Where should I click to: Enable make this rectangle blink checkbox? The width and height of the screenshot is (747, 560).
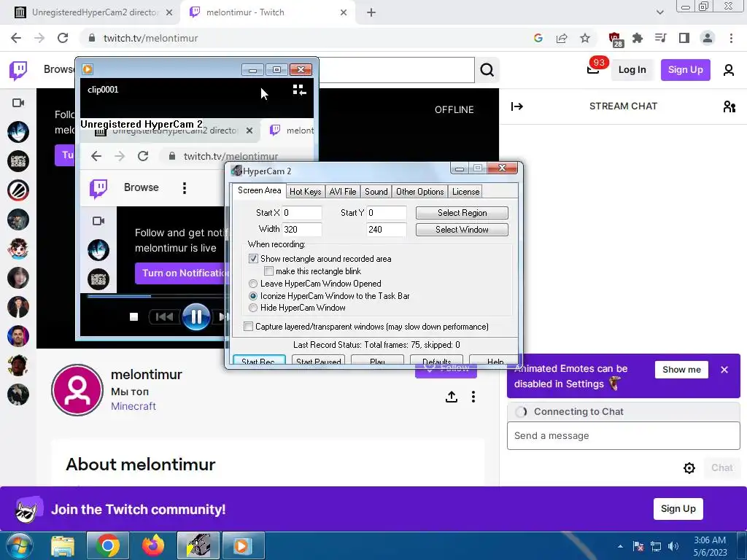click(268, 271)
